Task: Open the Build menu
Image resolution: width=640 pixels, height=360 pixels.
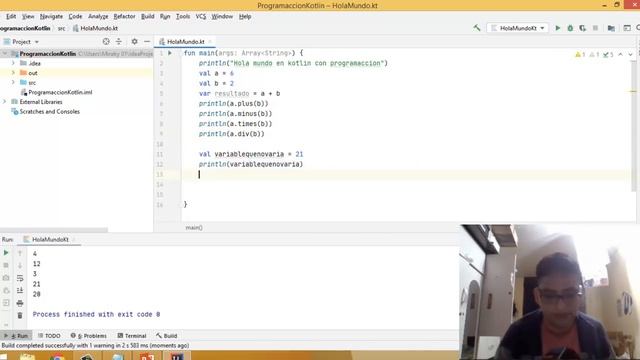Action: [147, 16]
